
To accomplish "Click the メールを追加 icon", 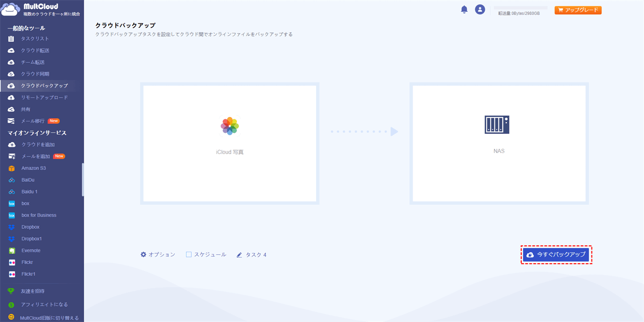I will point(11,157).
